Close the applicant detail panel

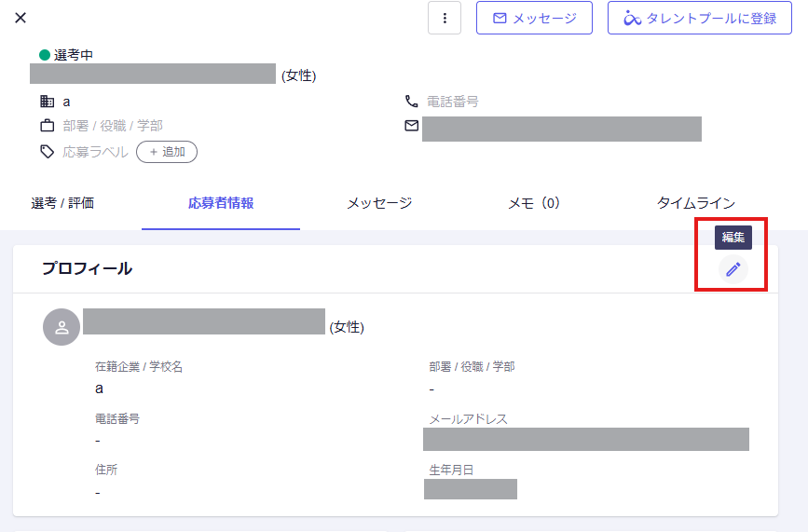[x=21, y=18]
